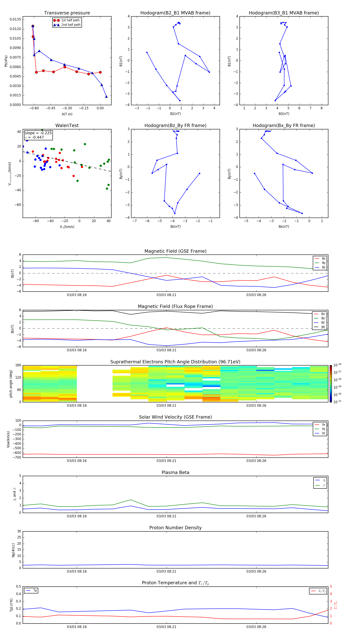Click the "B2(nT)" x-axis label
351x644 pixels.
175,114
